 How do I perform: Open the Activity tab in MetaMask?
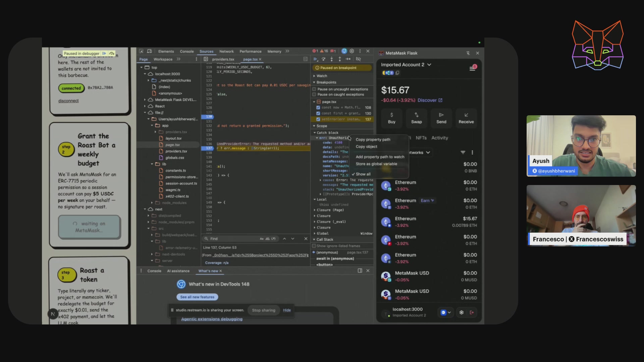tap(439, 138)
